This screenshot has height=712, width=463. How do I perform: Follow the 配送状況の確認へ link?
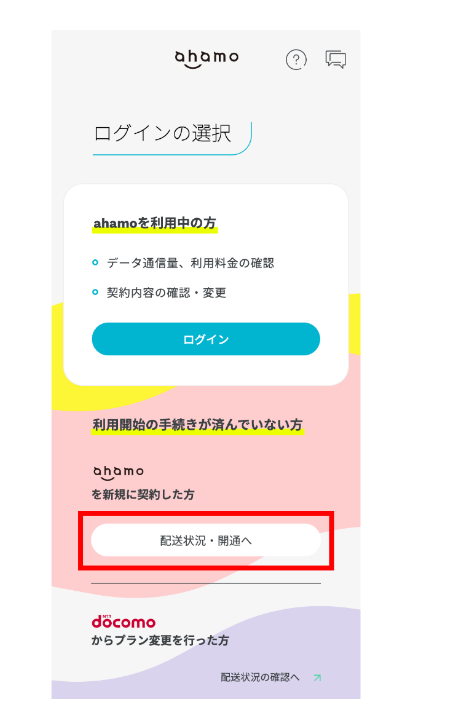click(x=260, y=677)
